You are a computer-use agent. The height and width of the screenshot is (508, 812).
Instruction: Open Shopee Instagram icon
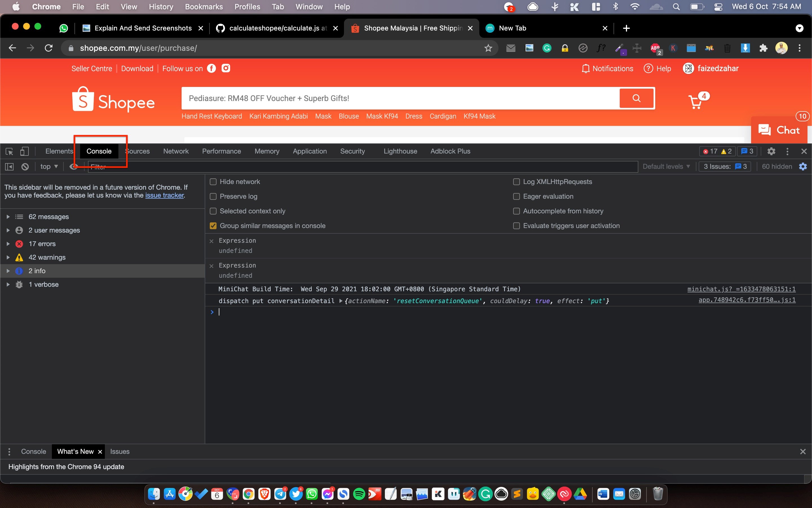pos(226,69)
